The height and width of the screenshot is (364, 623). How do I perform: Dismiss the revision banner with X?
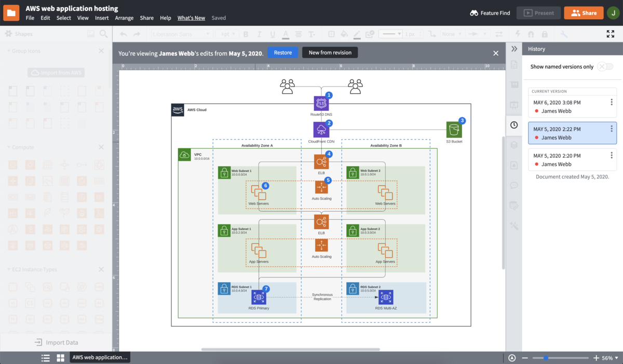[496, 53]
